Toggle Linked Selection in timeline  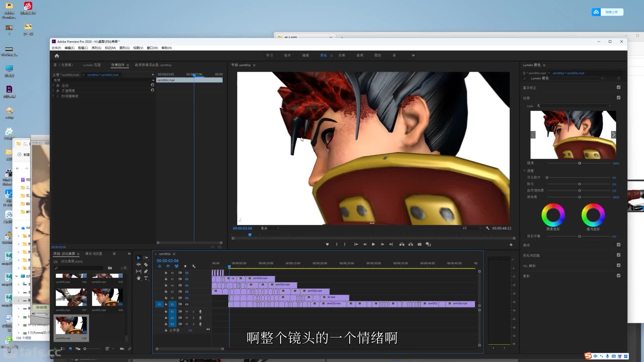176,266
